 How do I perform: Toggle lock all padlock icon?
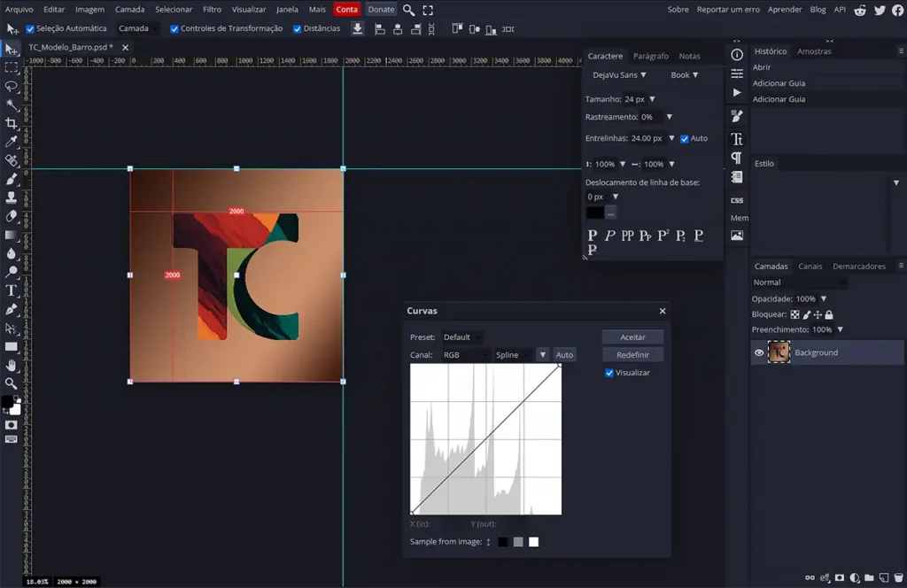pos(829,314)
